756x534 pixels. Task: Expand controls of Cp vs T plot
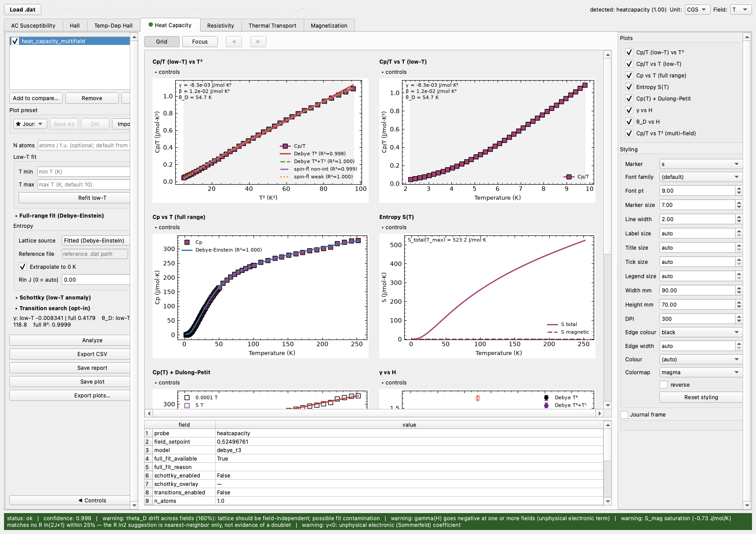[167, 227]
